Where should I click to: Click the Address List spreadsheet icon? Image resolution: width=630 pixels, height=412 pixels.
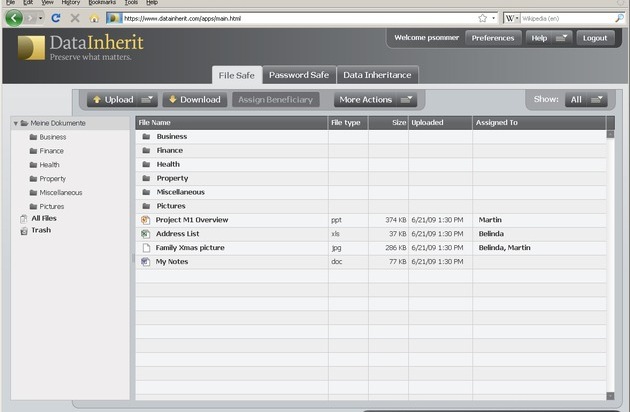[x=146, y=234]
